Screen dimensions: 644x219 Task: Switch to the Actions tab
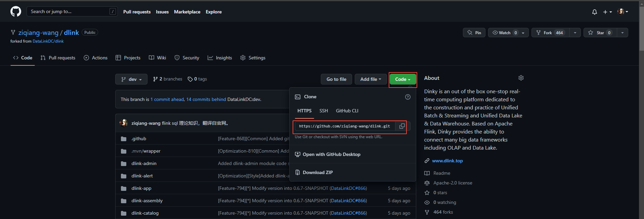click(x=96, y=58)
